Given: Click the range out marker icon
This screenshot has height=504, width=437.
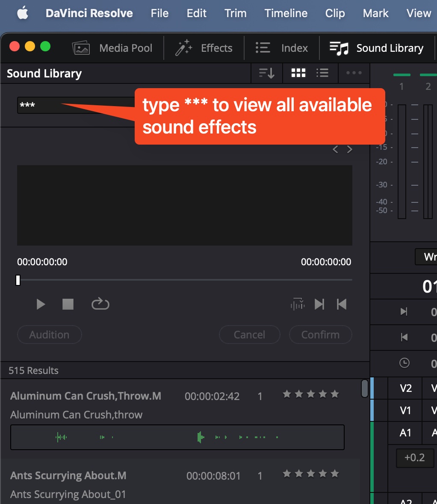Looking at the screenshot, I should [404, 337].
